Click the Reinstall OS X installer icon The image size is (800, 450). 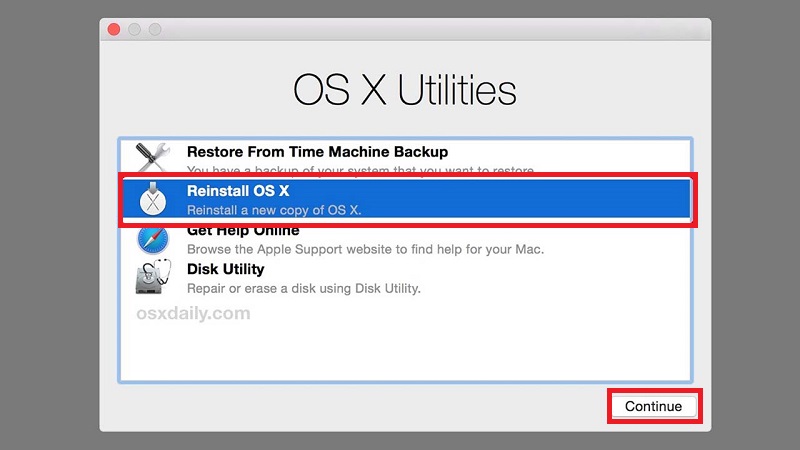(153, 199)
